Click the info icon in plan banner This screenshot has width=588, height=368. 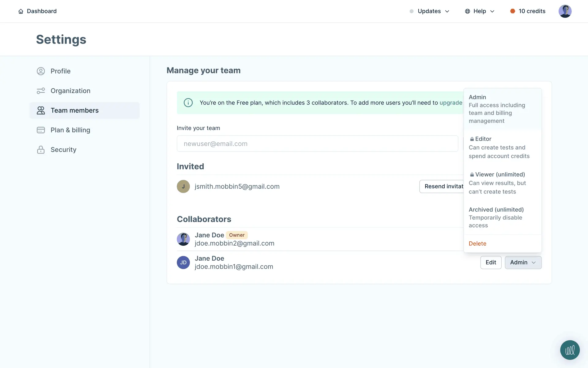[x=188, y=103]
